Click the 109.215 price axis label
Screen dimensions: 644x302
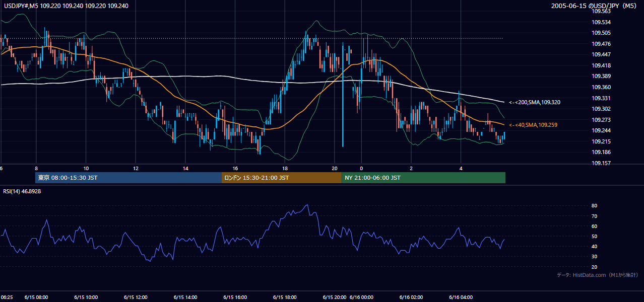point(602,141)
